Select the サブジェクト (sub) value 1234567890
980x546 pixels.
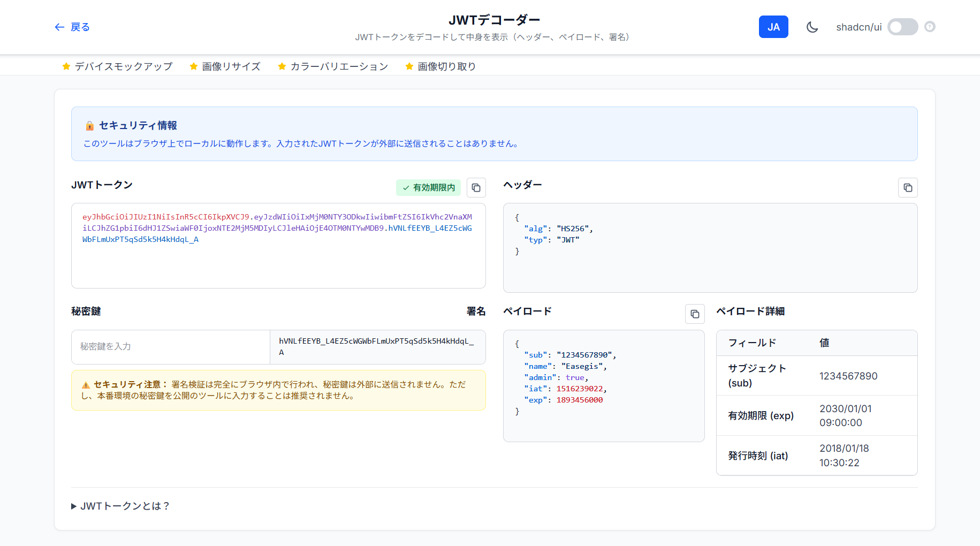tap(848, 376)
